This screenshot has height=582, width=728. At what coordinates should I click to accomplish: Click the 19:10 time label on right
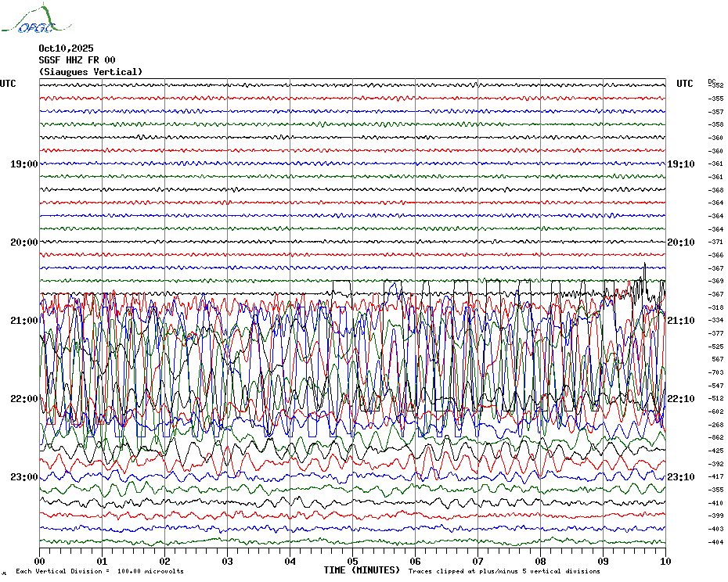[680, 164]
